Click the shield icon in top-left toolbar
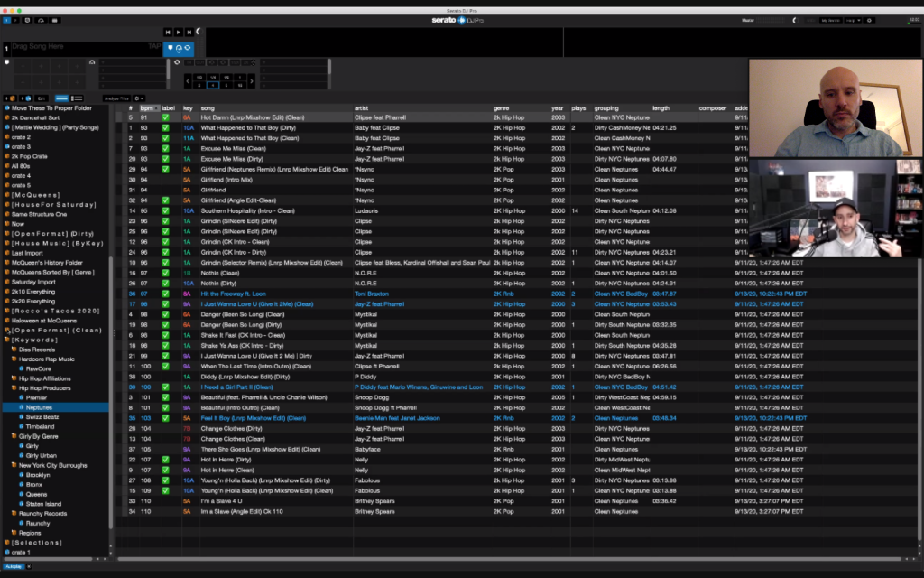The image size is (924, 578). click(27, 20)
